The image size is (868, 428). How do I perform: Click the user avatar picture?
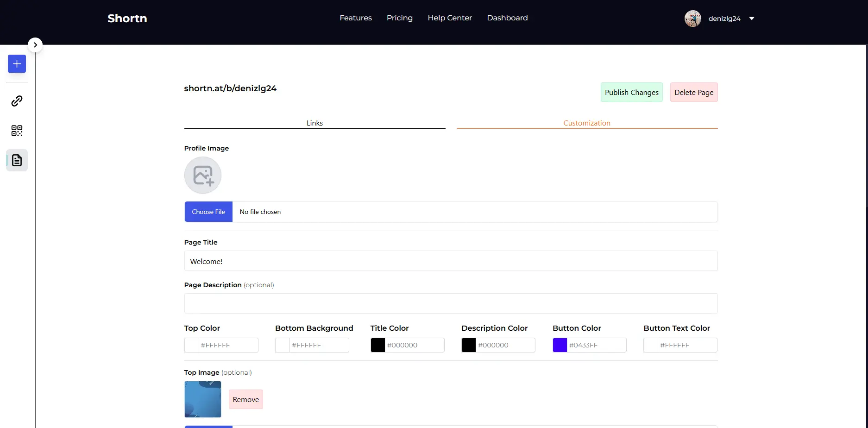pos(692,19)
